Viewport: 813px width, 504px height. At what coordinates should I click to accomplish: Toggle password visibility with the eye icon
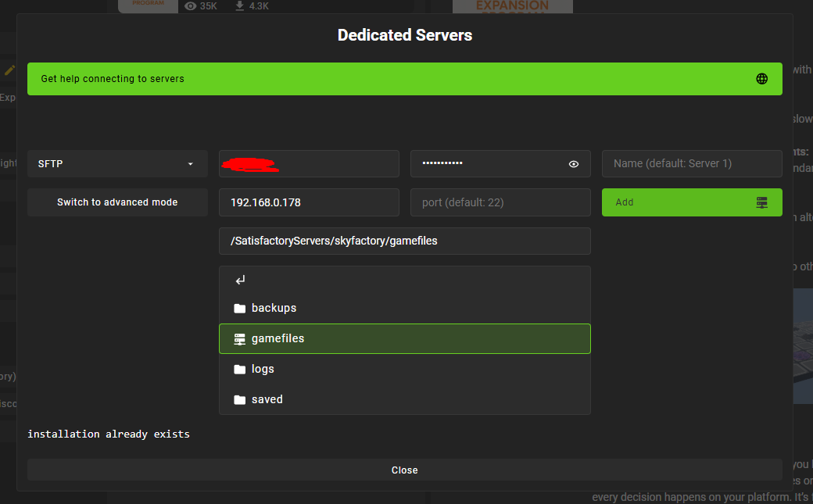click(573, 163)
